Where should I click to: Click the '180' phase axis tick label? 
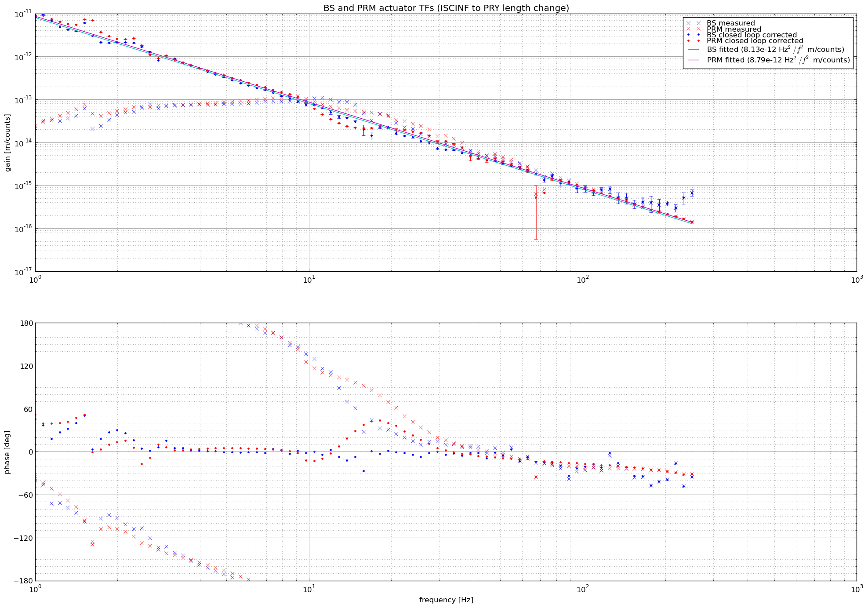[x=26, y=323]
